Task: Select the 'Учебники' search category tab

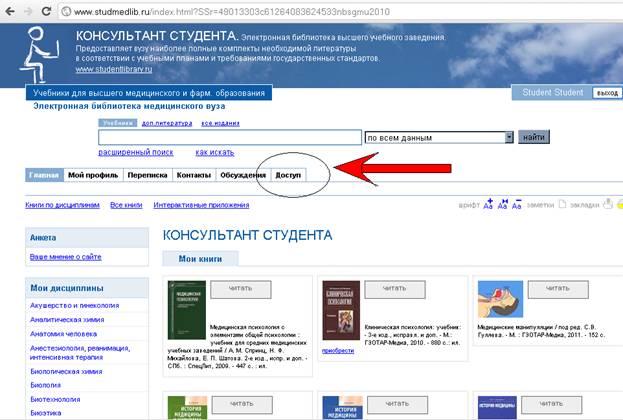Action: 118,123
